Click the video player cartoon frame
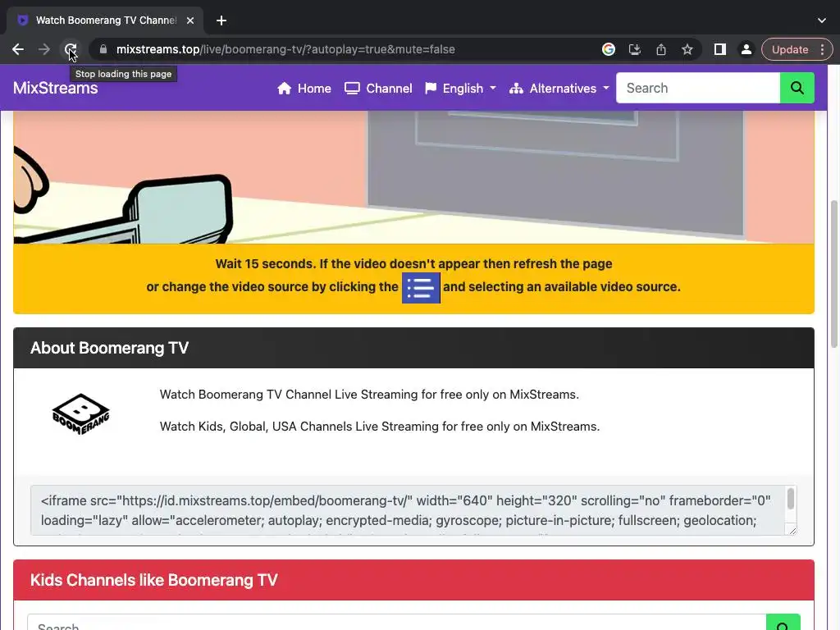 coord(413,177)
